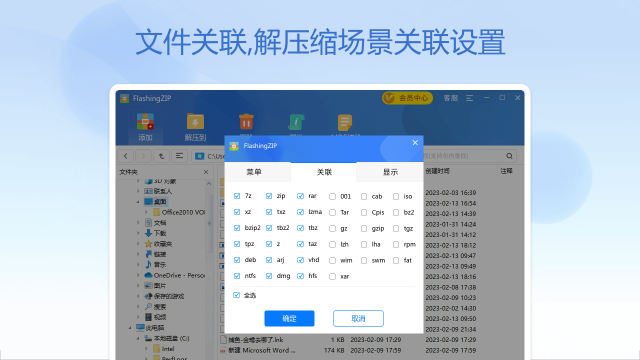Select the 搜索 magnifier tree icon
The width and height of the screenshot is (640, 360).
coord(149,307)
